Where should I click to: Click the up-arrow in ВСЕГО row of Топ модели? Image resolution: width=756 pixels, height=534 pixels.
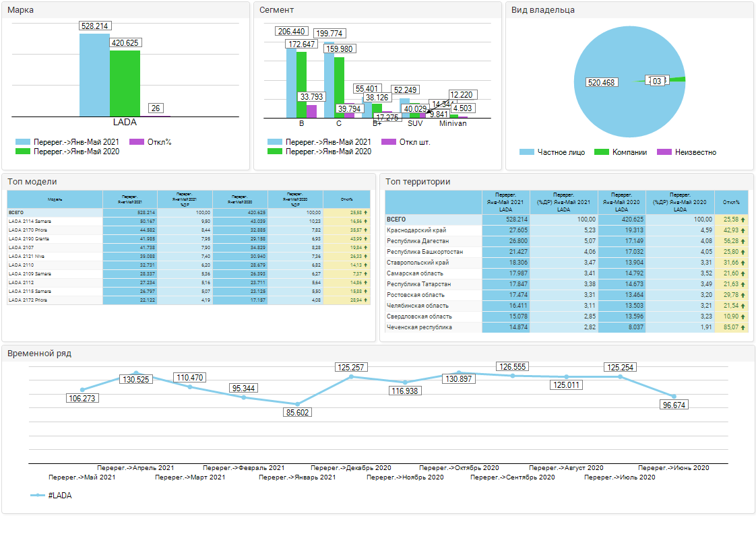click(x=366, y=212)
